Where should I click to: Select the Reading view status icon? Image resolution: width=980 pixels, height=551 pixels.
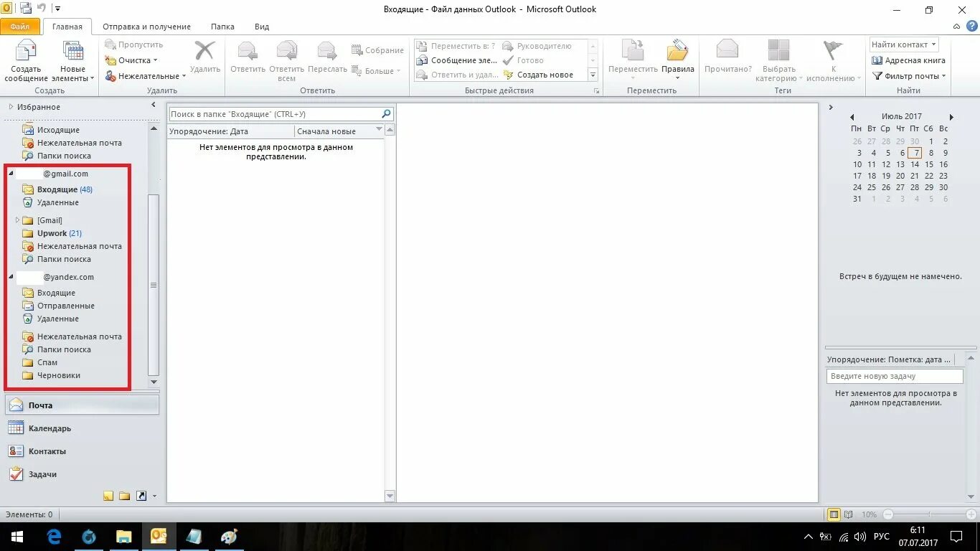(849, 514)
